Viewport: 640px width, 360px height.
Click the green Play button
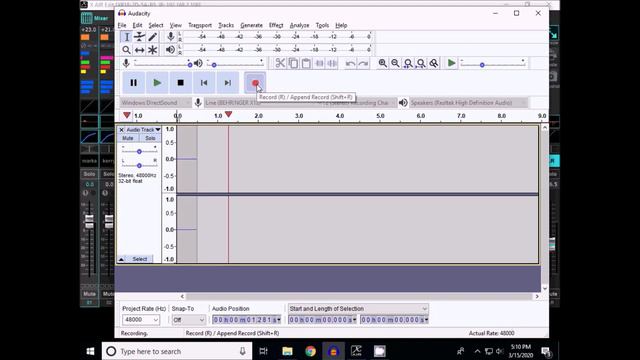157,83
